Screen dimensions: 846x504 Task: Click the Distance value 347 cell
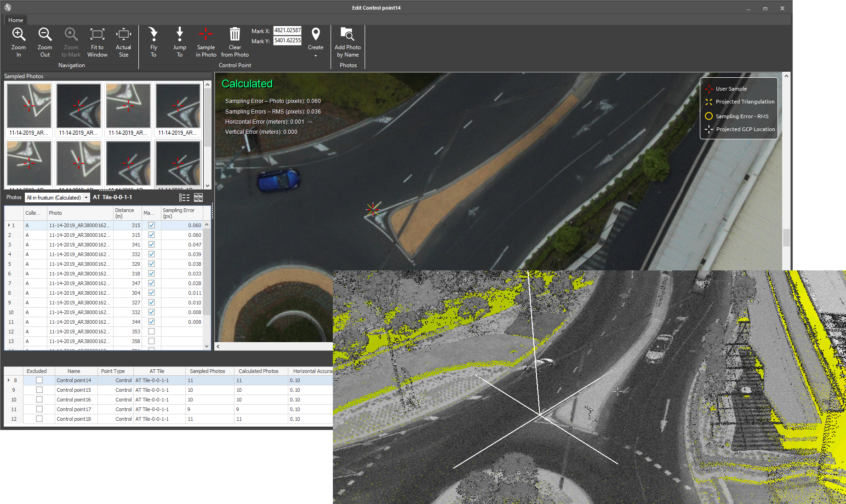click(127, 283)
